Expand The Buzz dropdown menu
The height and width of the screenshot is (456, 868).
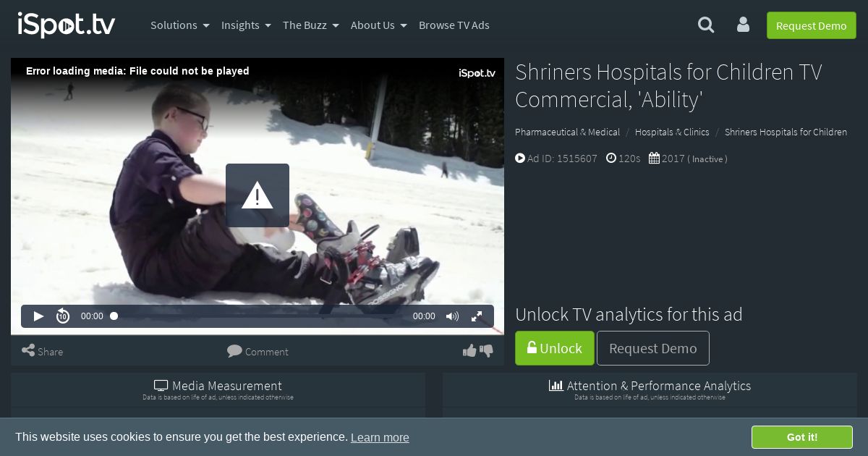311,25
